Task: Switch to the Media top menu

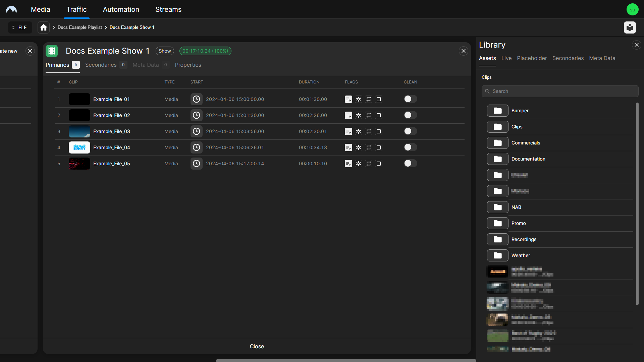Action: (41, 9)
